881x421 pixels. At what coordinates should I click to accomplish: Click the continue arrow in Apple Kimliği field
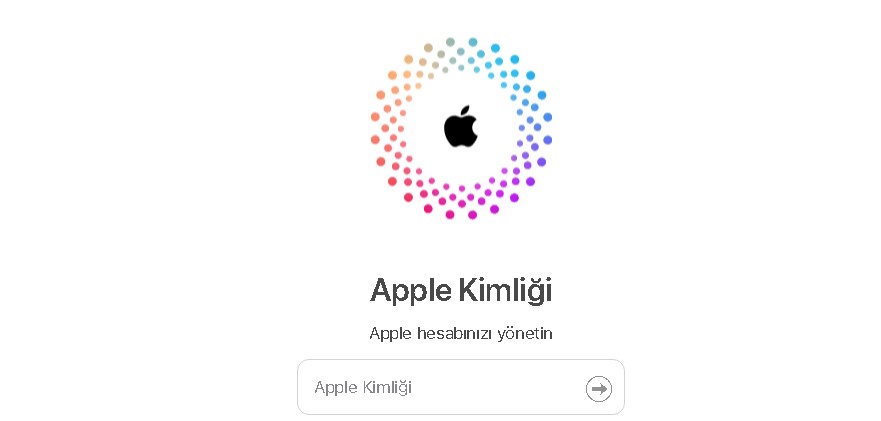click(x=598, y=388)
